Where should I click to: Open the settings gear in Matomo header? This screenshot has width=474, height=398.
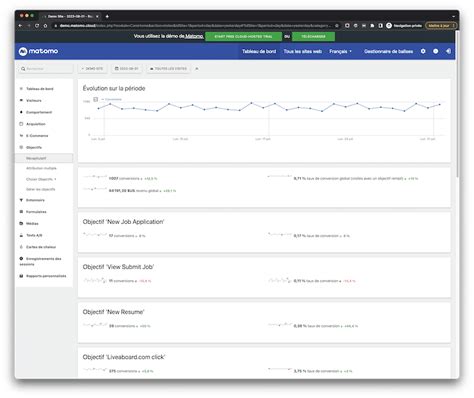(x=423, y=51)
